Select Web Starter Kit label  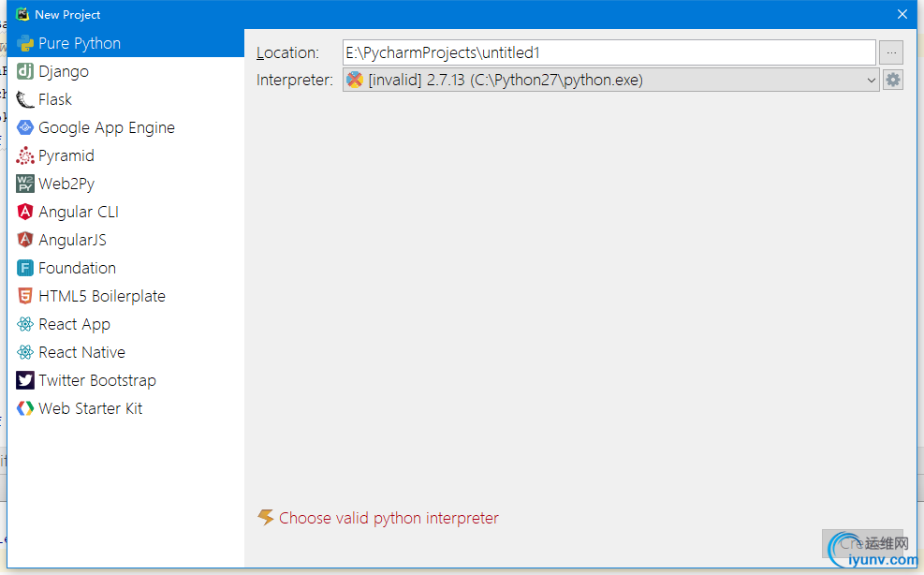[90, 408]
